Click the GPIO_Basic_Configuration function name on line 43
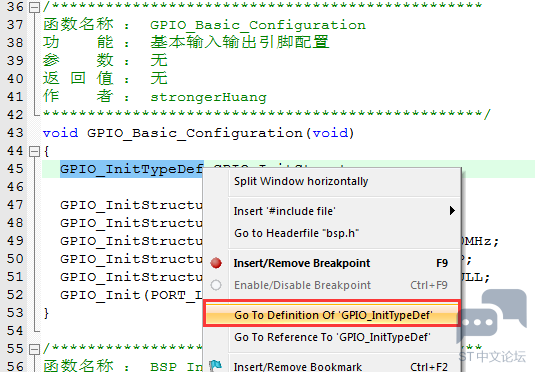This screenshot has height=372, width=535. click(195, 133)
